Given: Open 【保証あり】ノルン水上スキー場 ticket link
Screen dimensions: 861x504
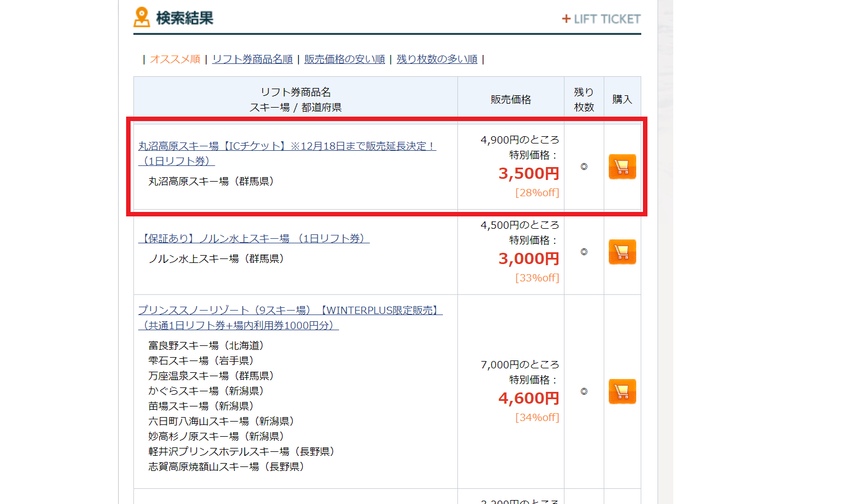Looking at the screenshot, I should (x=253, y=239).
